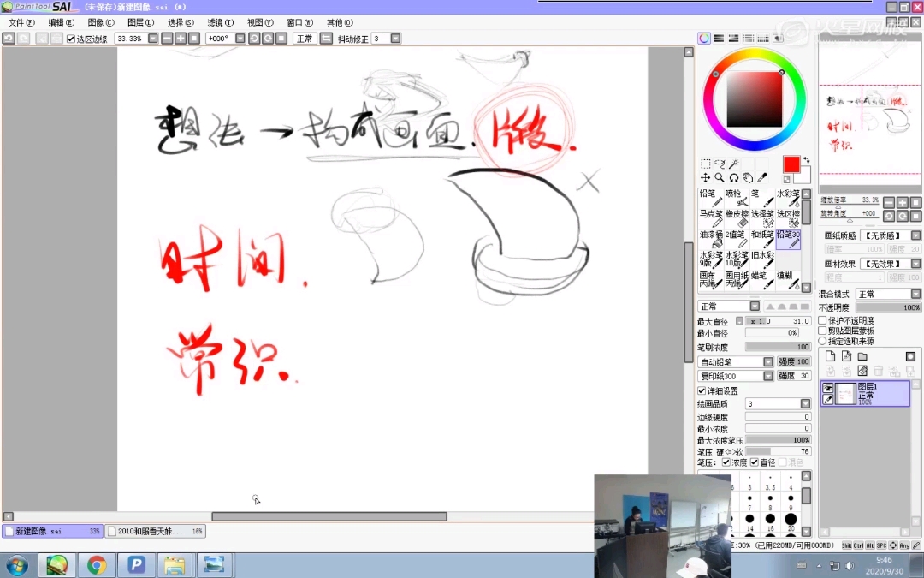Toggle pen pressure 直径 checkbox
This screenshot has height=578, width=924.
click(x=755, y=462)
